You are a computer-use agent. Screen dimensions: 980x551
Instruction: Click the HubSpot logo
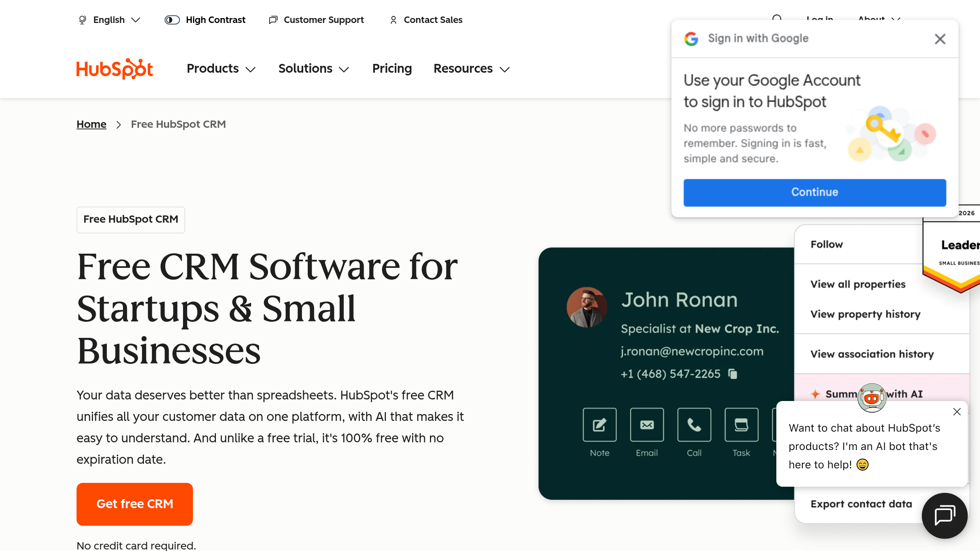[114, 69]
